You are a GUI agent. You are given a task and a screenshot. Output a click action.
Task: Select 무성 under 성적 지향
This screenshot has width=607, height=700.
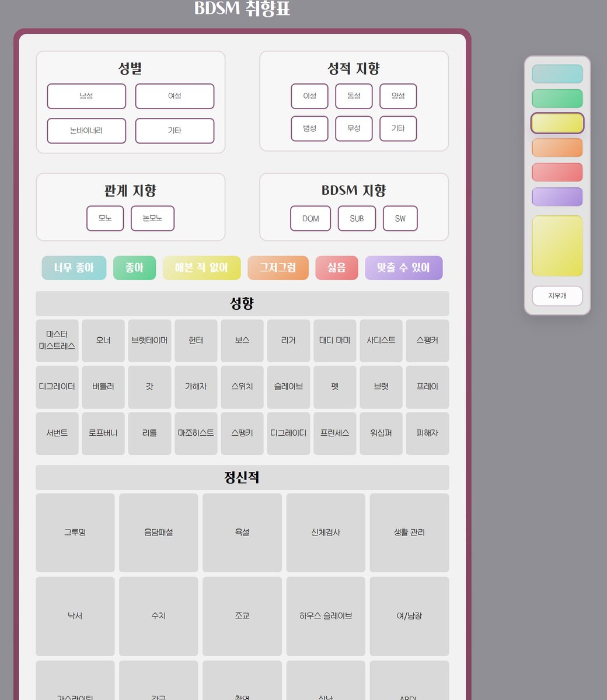tap(354, 128)
